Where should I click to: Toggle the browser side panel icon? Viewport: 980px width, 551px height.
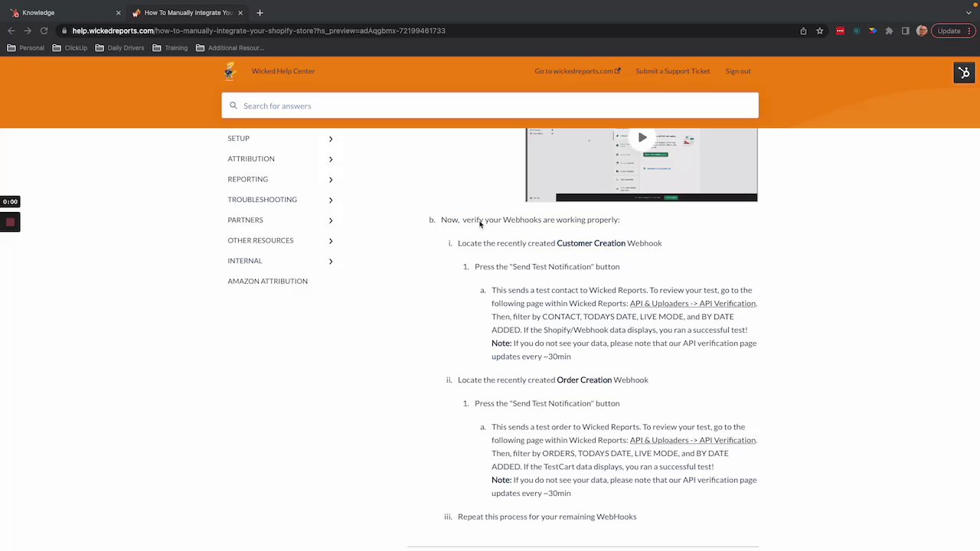906,31
